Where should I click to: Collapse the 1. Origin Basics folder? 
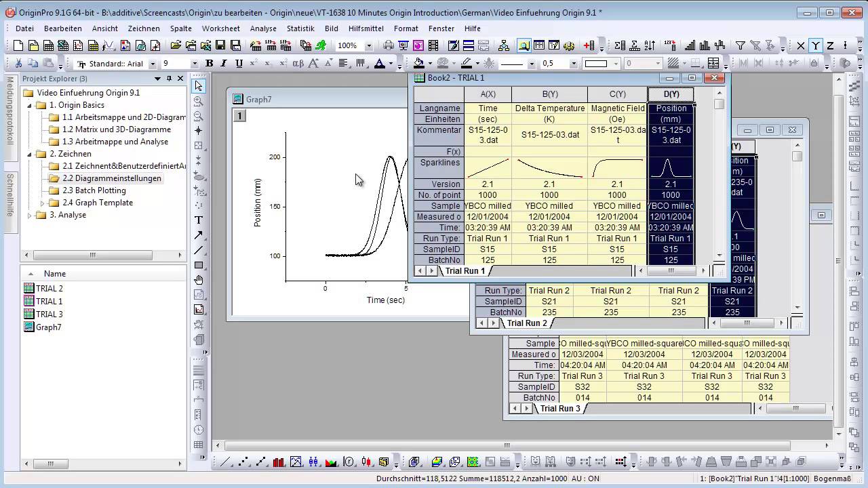(x=30, y=105)
